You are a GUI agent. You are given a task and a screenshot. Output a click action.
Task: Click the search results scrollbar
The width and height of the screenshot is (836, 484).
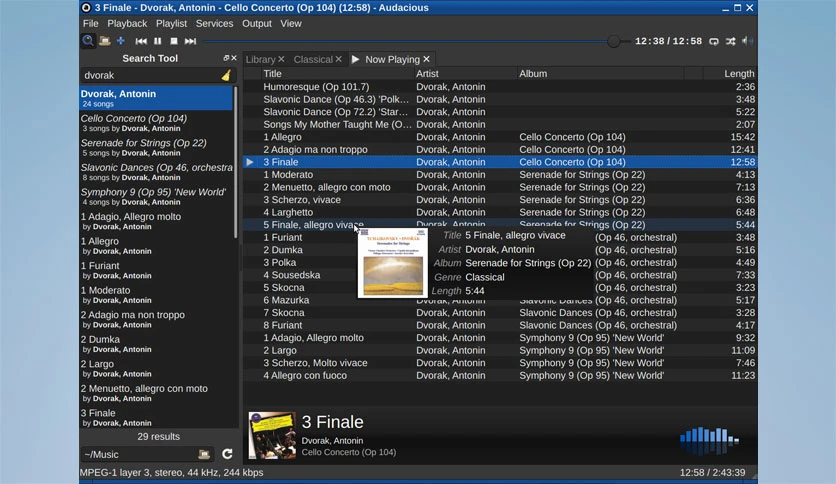click(x=236, y=163)
